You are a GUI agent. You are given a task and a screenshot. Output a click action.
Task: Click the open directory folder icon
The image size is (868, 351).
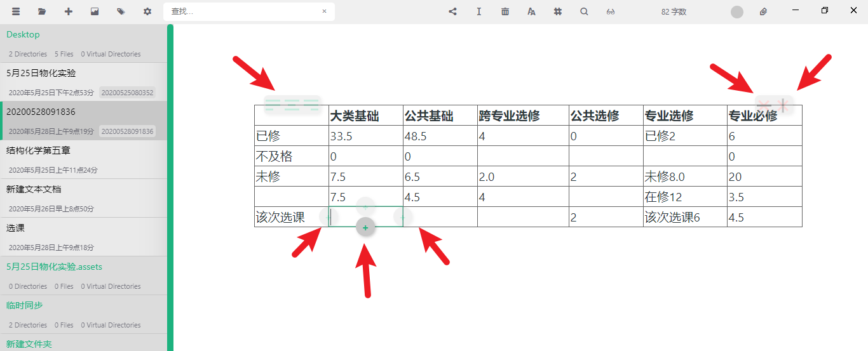coord(42,11)
